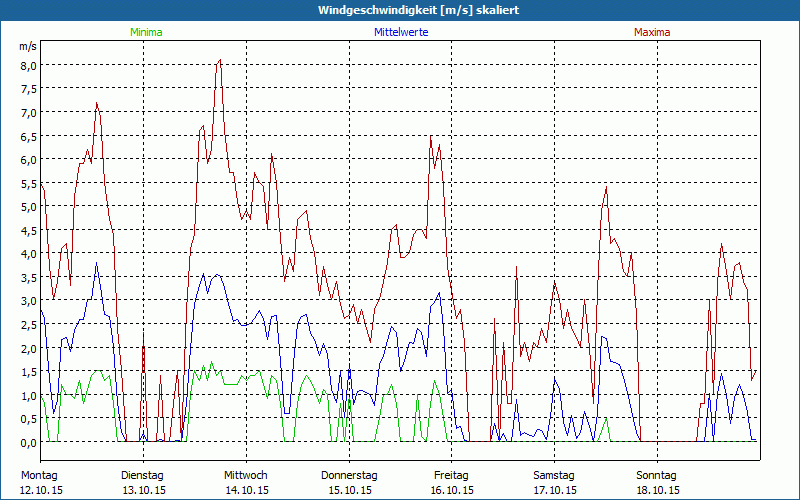This screenshot has width=800, height=500.
Task: Click the 'Montag' day label
Action: pos(39,476)
